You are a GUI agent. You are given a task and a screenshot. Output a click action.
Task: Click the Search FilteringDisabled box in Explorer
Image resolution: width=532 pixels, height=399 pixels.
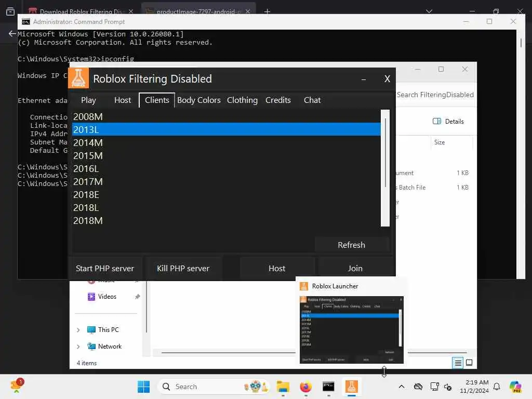tap(435, 95)
